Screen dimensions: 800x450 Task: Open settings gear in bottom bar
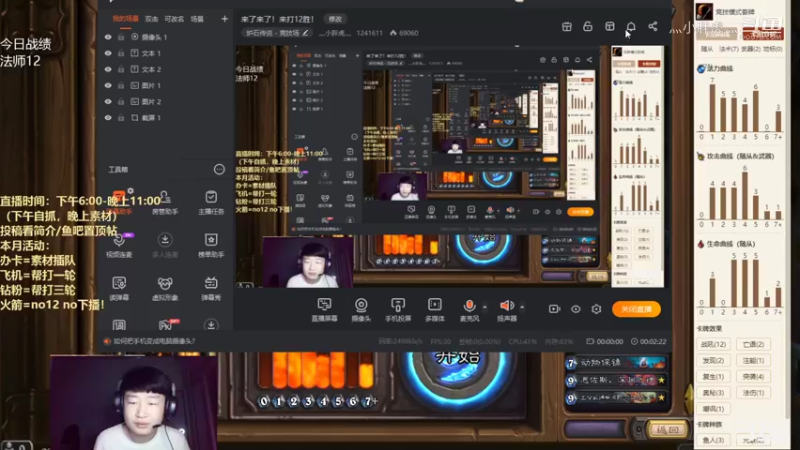click(596, 309)
